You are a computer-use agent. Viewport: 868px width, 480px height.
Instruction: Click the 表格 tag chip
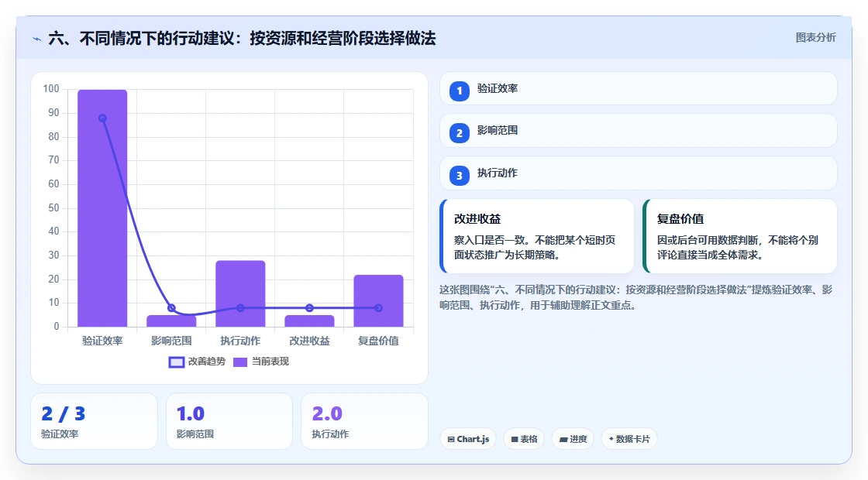(x=524, y=439)
